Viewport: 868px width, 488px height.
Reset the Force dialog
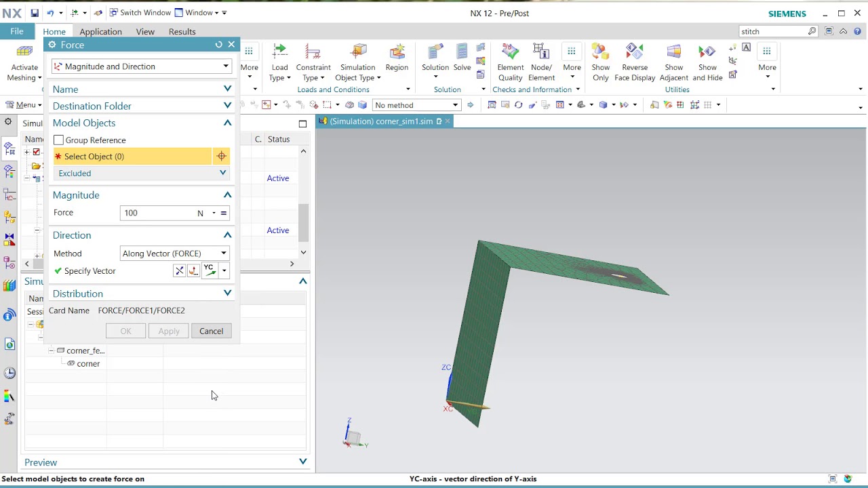pyautogui.click(x=218, y=45)
